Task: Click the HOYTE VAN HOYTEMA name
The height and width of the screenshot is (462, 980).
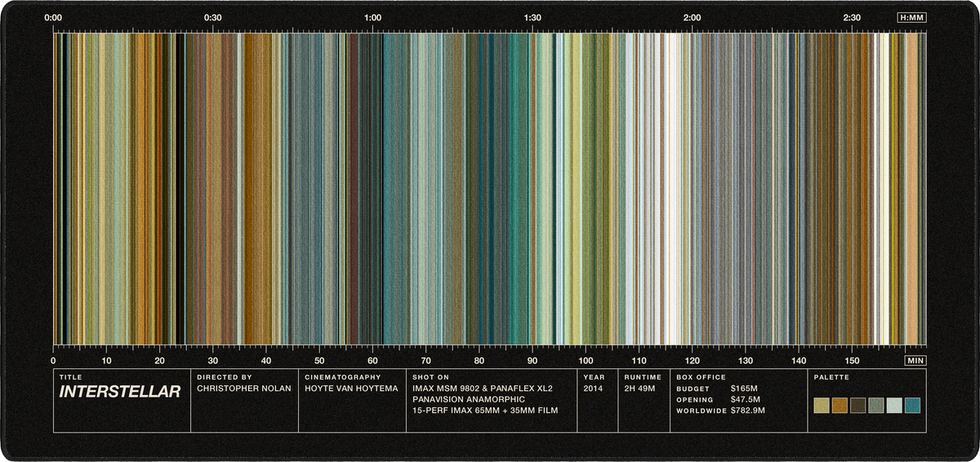Action: click(351, 389)
